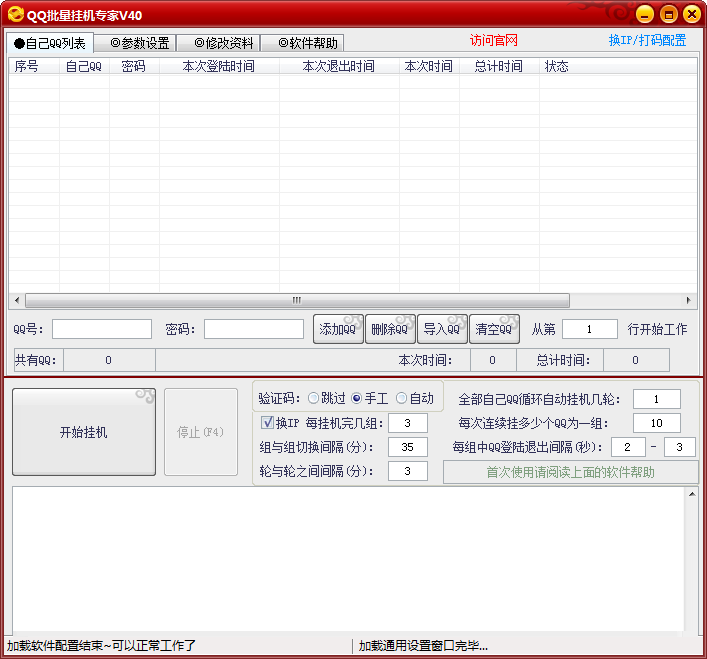Click the 访问官网 link
Screen dimensions: 707x659
pos(493,41)
